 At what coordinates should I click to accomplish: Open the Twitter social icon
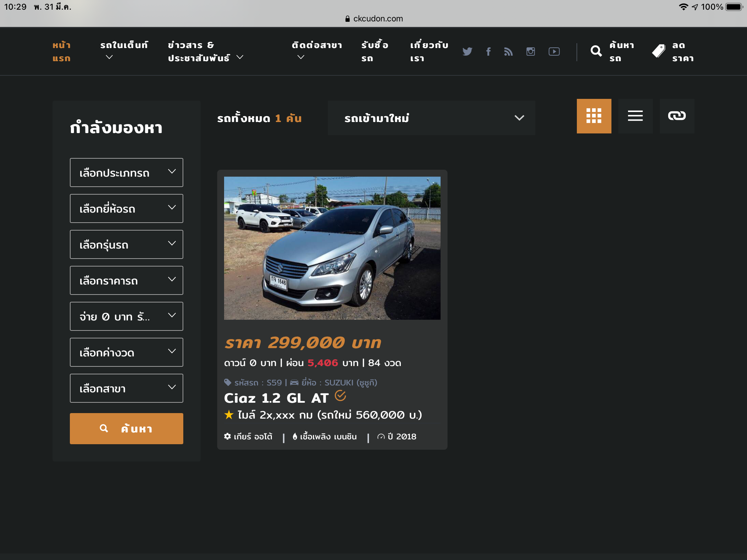[x=467, y=52]
